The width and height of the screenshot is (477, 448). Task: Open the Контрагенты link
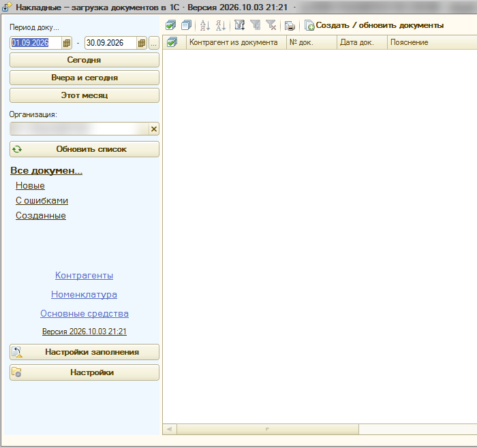tap(84, 275)
